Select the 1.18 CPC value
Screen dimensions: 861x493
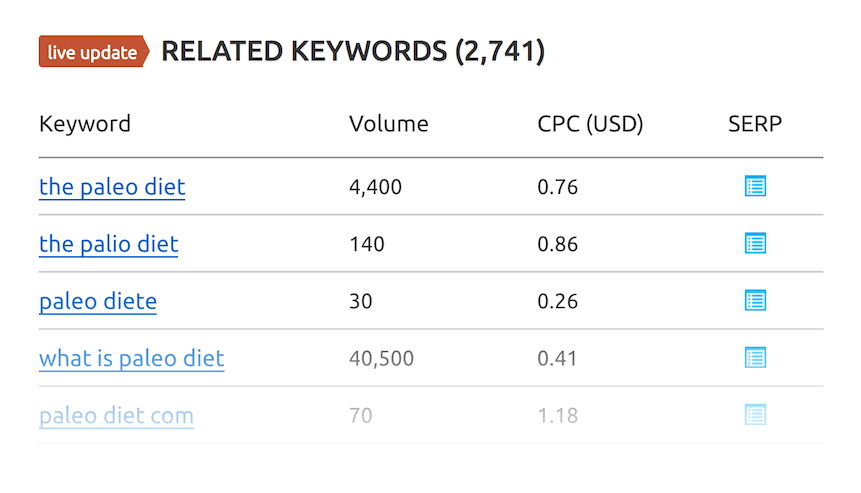click(557, 416)
